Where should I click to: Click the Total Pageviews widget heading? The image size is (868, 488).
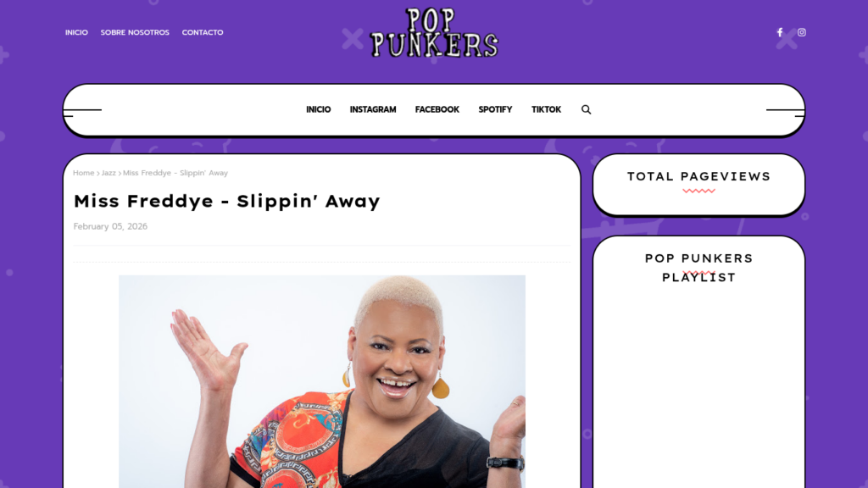click(x=698, y=176)
